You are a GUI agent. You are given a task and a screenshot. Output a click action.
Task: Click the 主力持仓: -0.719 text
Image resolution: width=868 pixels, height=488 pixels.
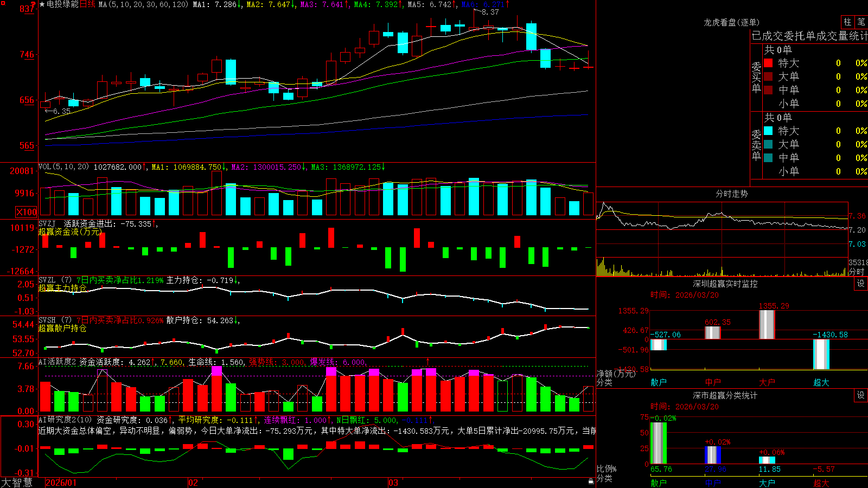pyautogui.click(x=200, y=280)
